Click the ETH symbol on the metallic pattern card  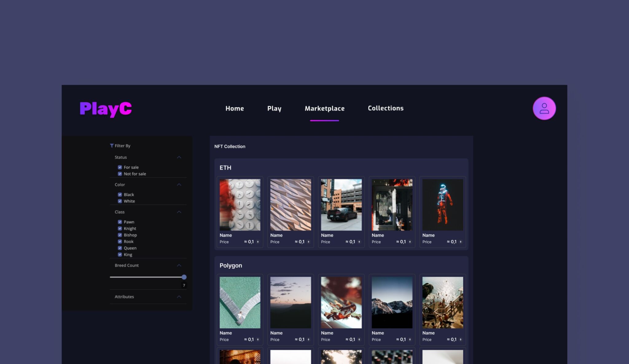[308, 242]
